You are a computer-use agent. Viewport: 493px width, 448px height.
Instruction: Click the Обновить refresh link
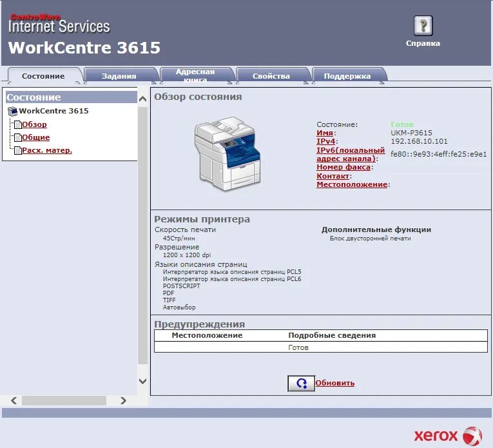pos(335,384)
